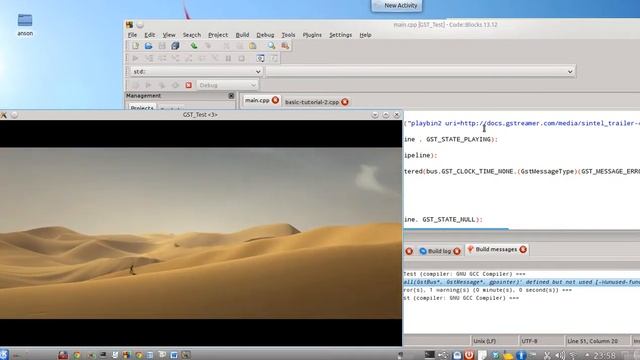
Task: Switch to the Build messages tab
Action: 496,249
